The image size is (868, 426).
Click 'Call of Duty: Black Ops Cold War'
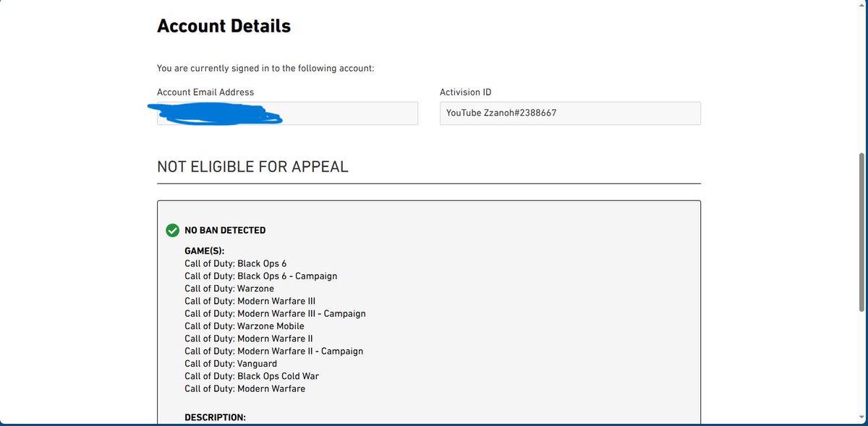pos(252,376)
